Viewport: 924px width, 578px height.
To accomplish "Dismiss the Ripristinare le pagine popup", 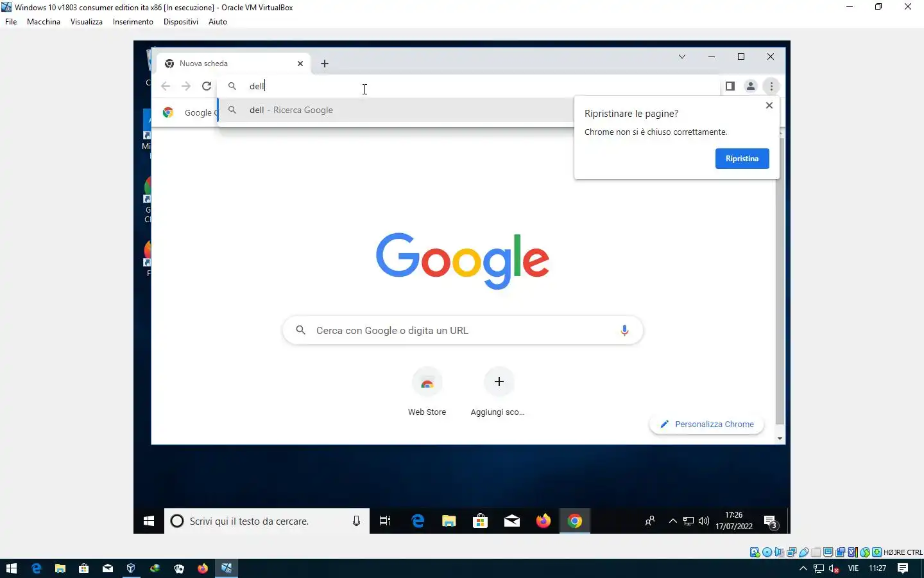I will tap(769, 105).
